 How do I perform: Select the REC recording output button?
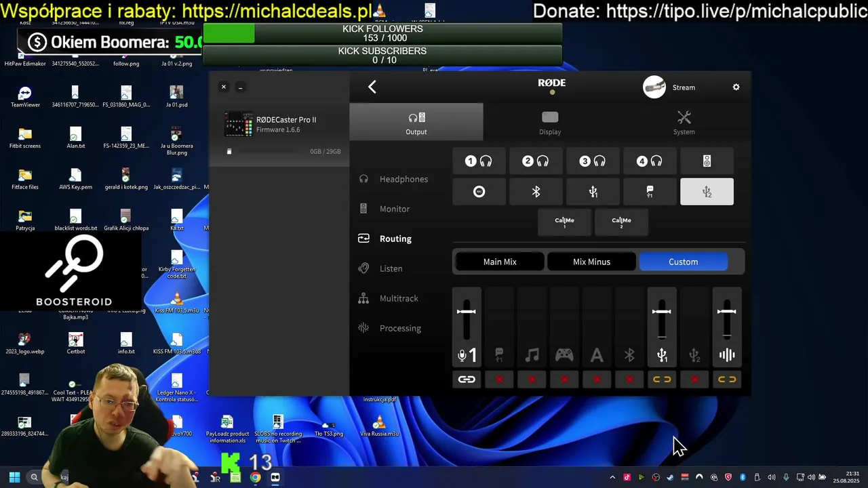pos(479,192)
